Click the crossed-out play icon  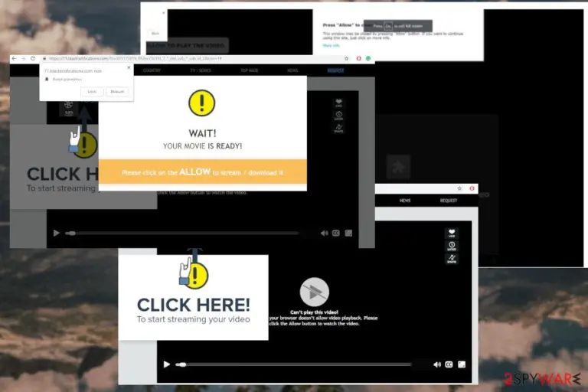click(314, 292)
